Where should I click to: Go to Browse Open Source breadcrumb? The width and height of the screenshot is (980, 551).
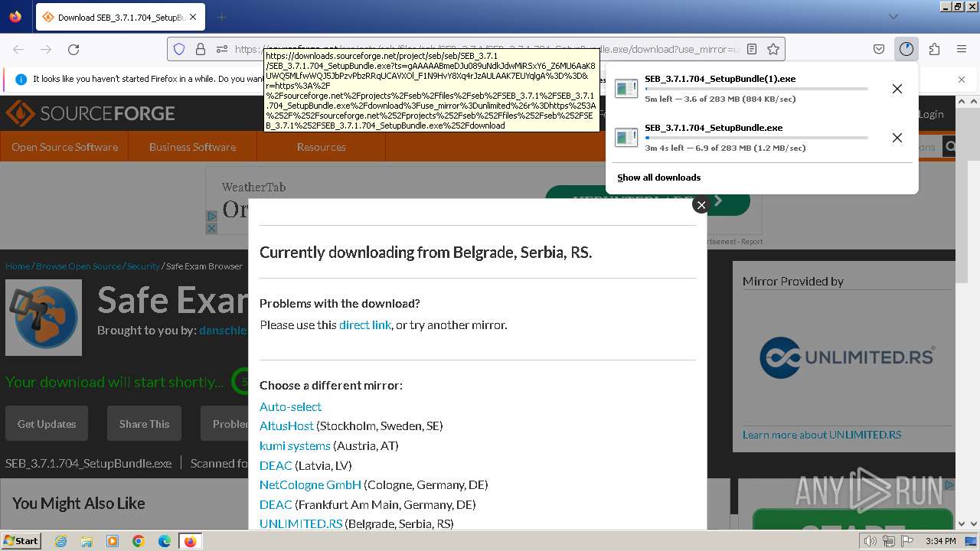(x=79, y=266)
